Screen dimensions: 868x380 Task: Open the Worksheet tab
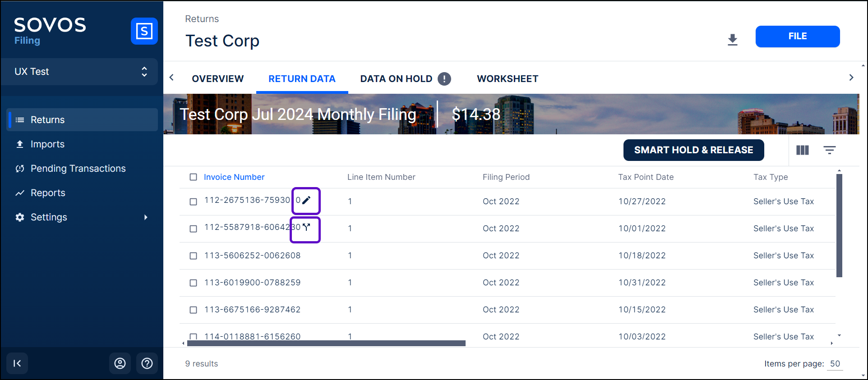507,79
